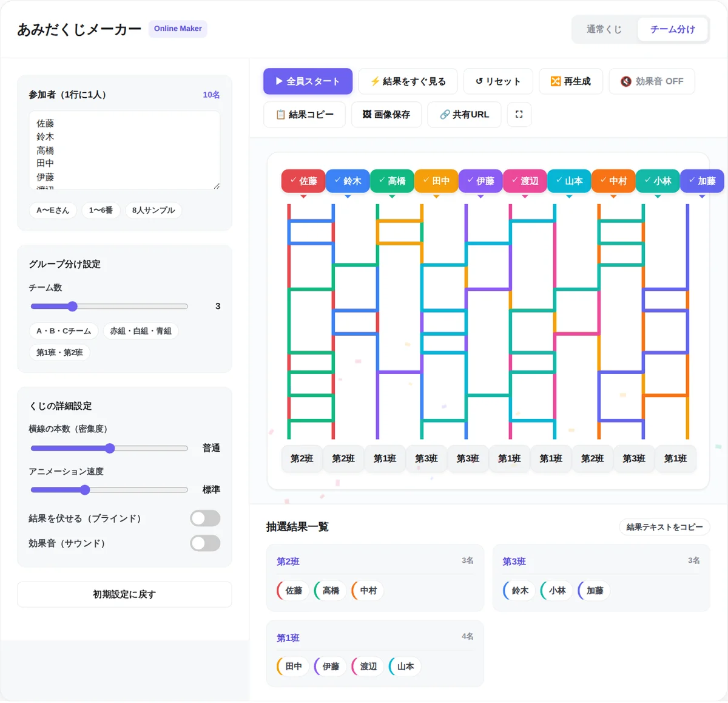Switch to 通常くじ mode
Image resolution: width=728 pixels, height=703 pixels.
tap(604, 29)
